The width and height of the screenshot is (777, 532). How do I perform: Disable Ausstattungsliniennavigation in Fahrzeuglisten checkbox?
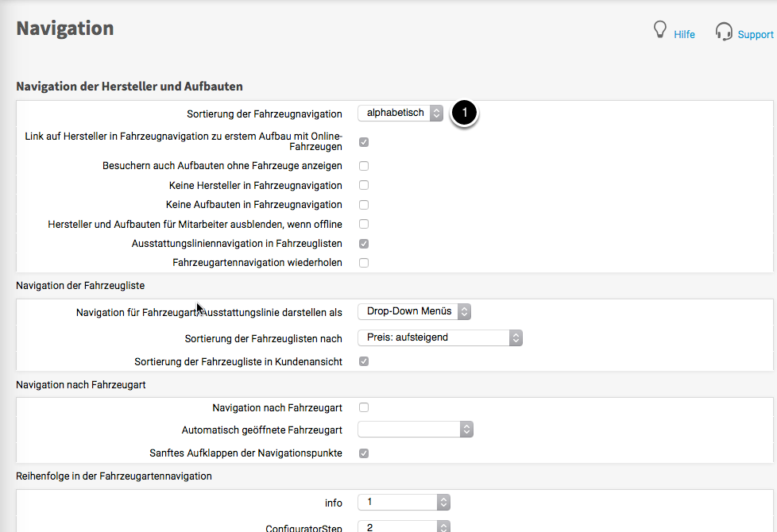click(364, 244)
